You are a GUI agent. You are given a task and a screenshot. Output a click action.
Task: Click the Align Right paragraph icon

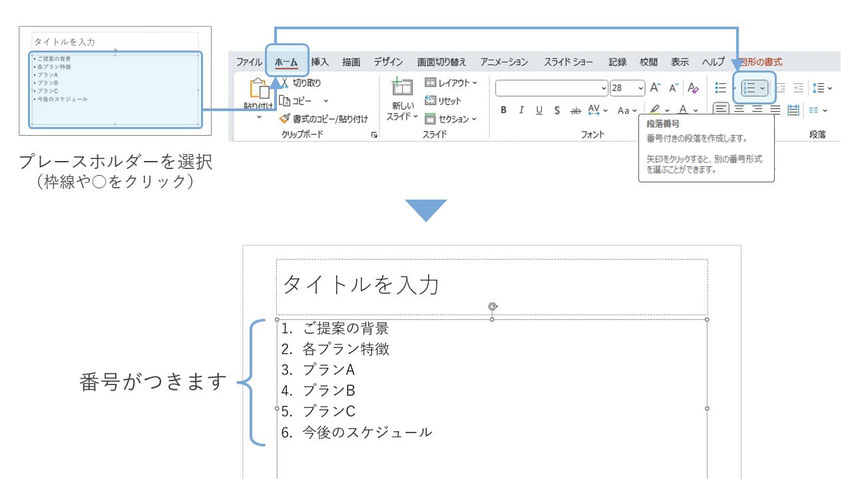[x=757, y=110]
